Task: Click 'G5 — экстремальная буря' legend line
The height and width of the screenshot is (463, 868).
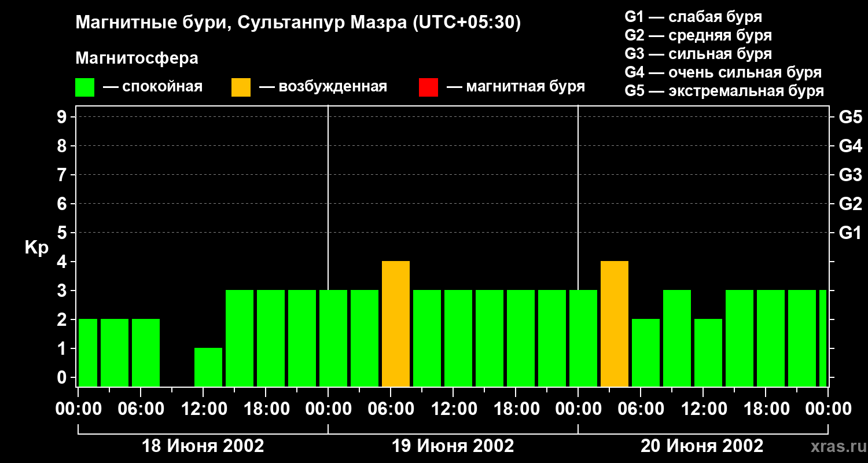Action: coord(724,91)
